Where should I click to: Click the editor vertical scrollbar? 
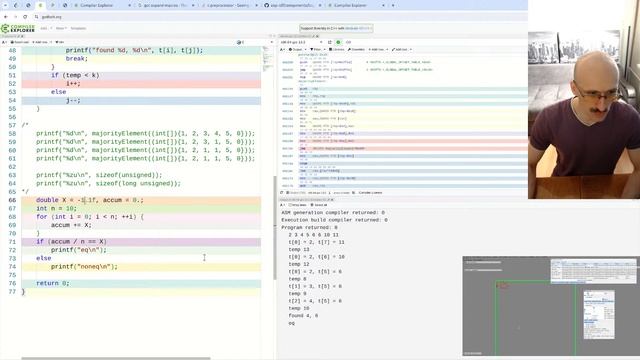[275, 228]
